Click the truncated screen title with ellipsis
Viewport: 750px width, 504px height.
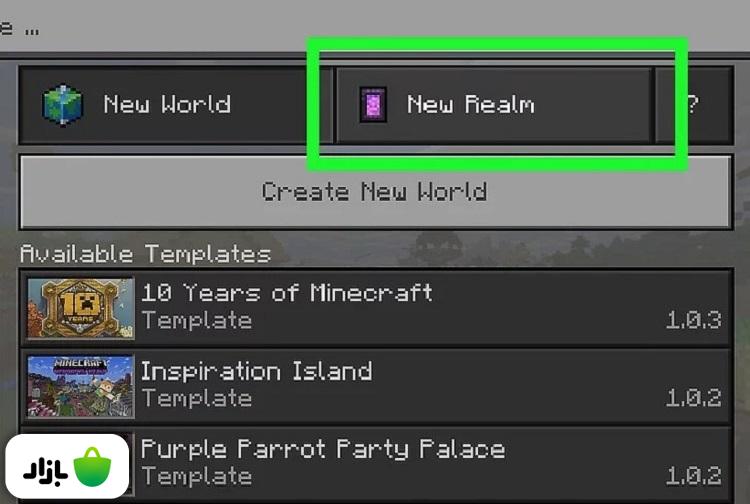pos(19,29)
